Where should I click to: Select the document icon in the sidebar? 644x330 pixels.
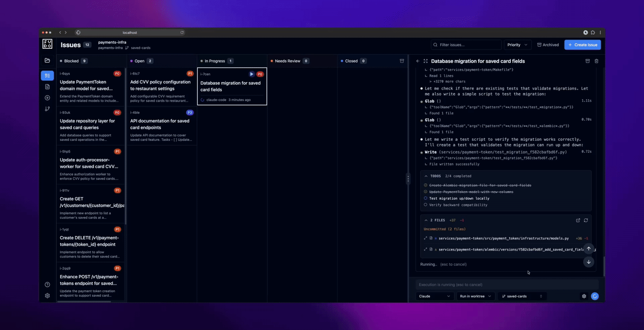click(x=47, y=87)
